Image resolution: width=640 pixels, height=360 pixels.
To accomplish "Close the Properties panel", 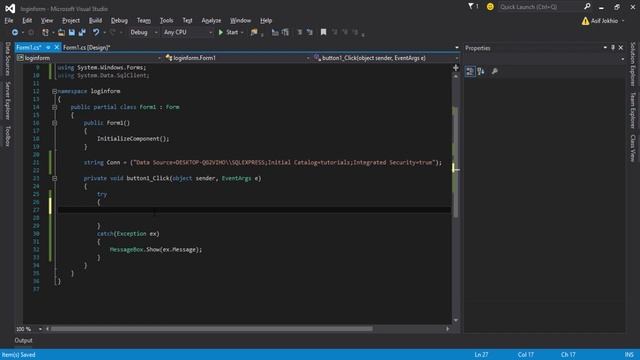I will pos(621,48).
